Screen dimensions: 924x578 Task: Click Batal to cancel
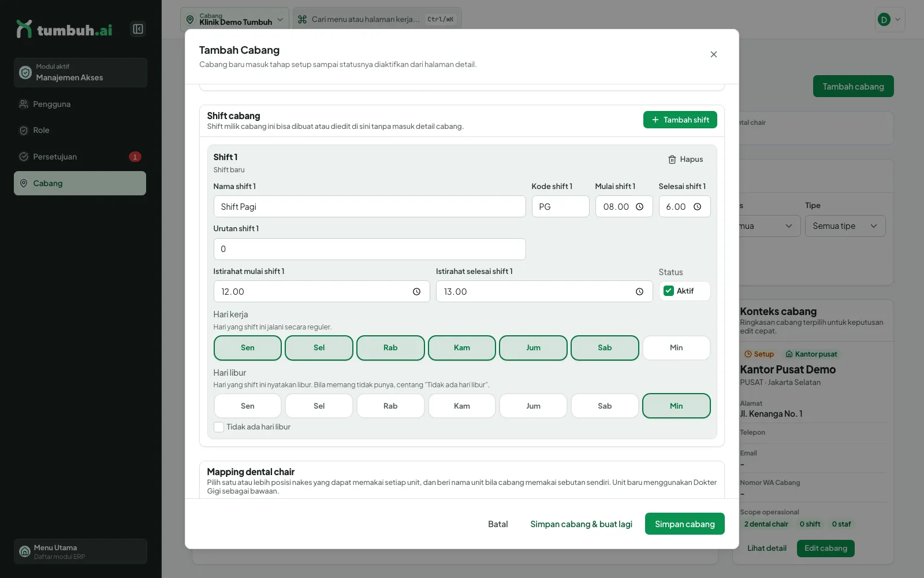coord(498,524)
